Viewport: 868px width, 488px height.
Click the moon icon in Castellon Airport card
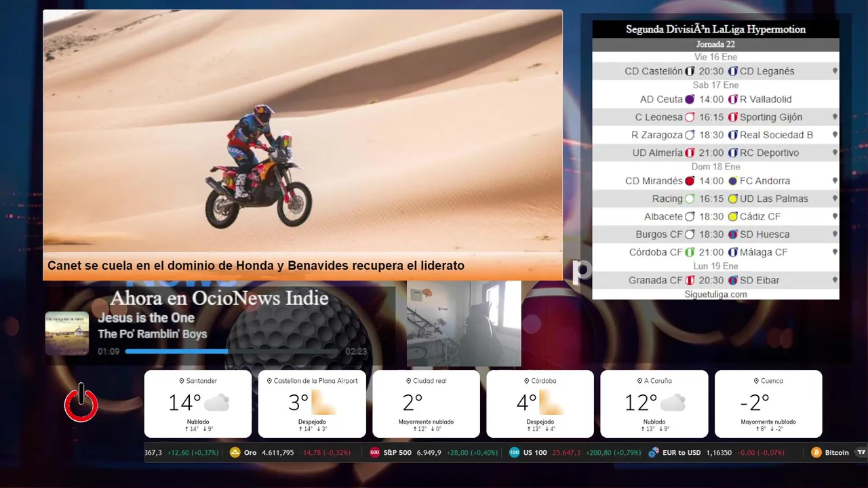[x=323, y=403]
